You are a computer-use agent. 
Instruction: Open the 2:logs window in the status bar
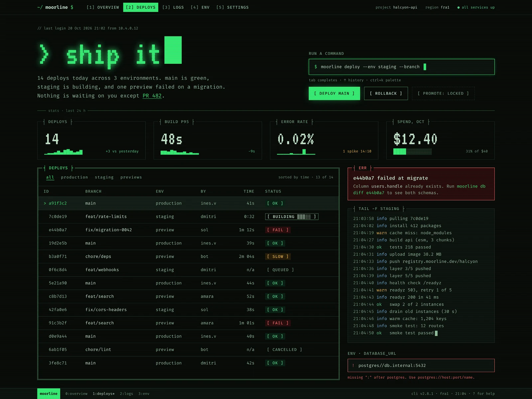coord(126,394)
